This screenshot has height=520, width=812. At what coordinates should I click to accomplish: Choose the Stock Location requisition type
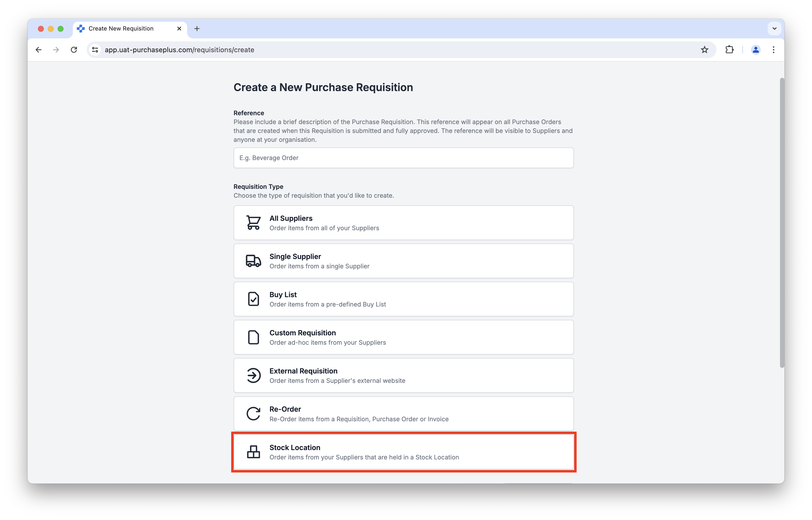(x=404, y=452)
